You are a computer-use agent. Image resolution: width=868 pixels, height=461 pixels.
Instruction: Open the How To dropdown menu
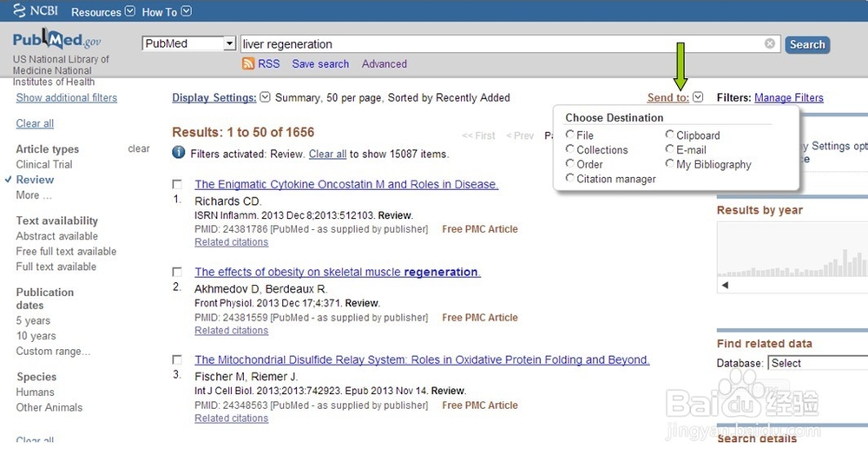tap(167, 11)
